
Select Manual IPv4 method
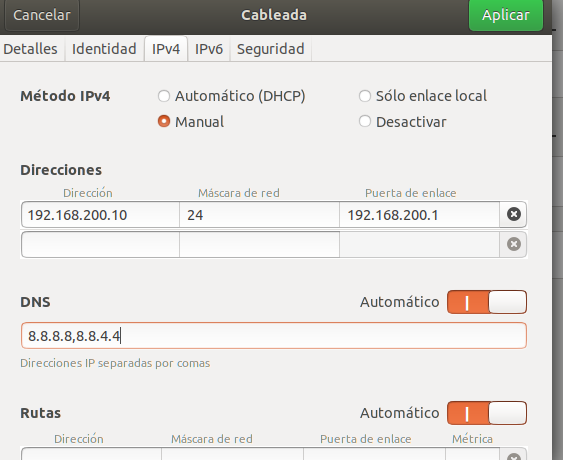pos(191,122)
